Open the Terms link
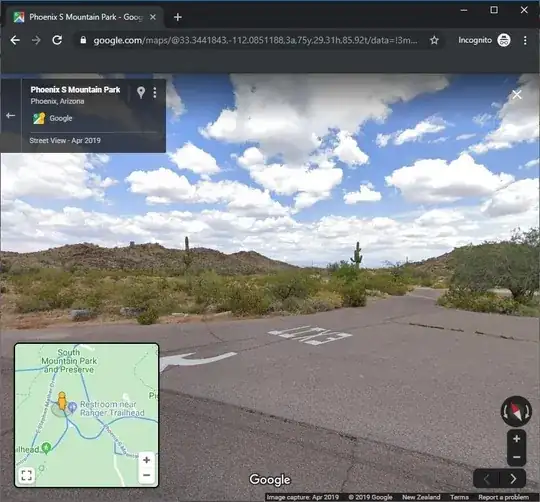 pos(459,497)
